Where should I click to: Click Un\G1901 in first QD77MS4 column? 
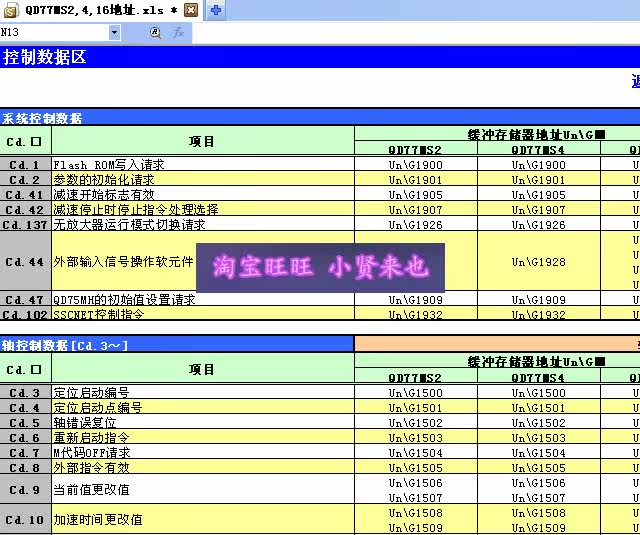[539, 180]
